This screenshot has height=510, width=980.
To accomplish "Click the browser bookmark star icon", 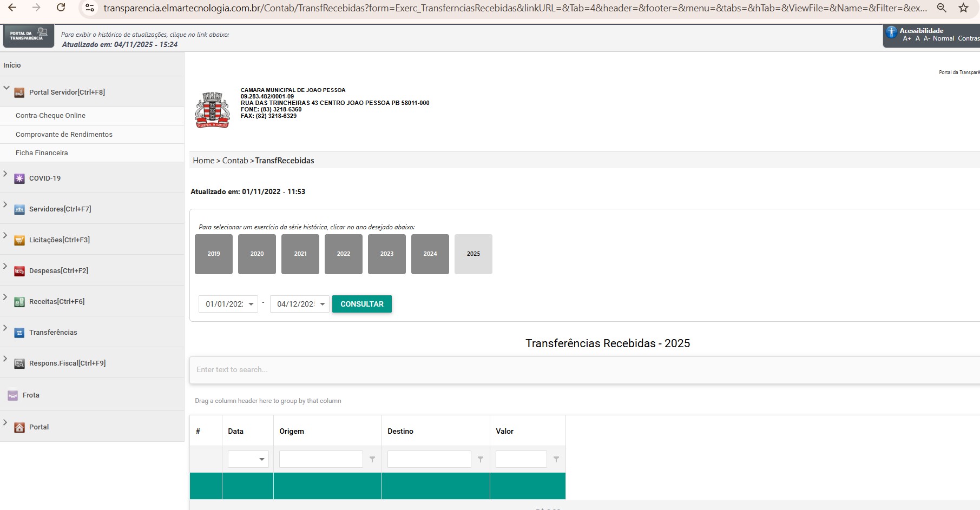I will (963, 8).
